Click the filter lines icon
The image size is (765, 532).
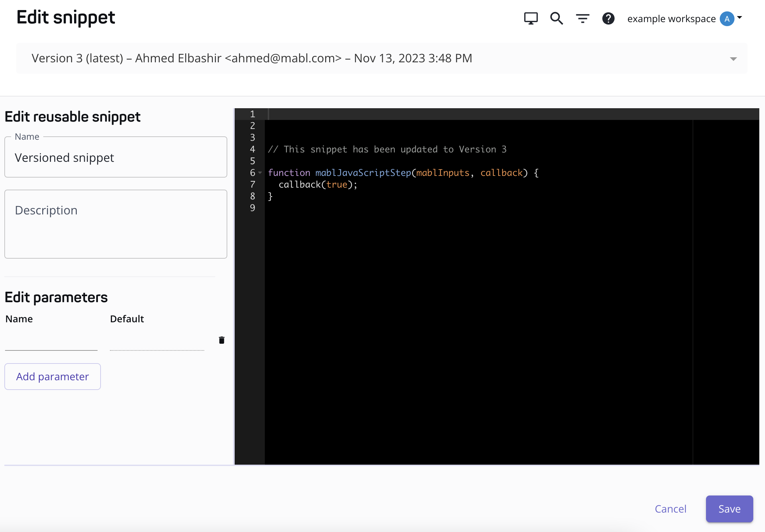click(583, 18)
